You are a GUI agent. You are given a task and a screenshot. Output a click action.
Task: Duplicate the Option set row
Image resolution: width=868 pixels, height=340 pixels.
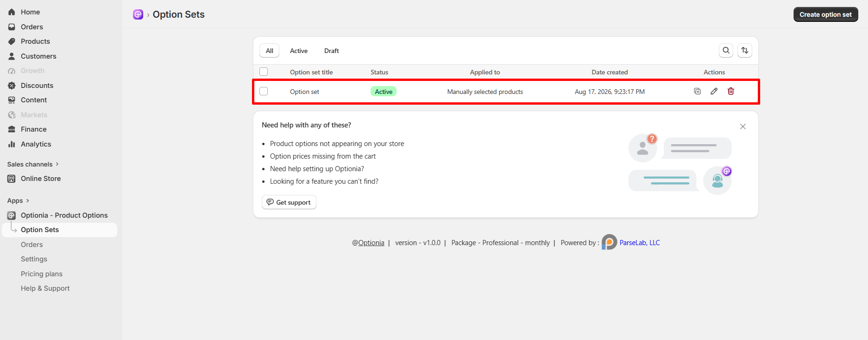tap(697, 91)
